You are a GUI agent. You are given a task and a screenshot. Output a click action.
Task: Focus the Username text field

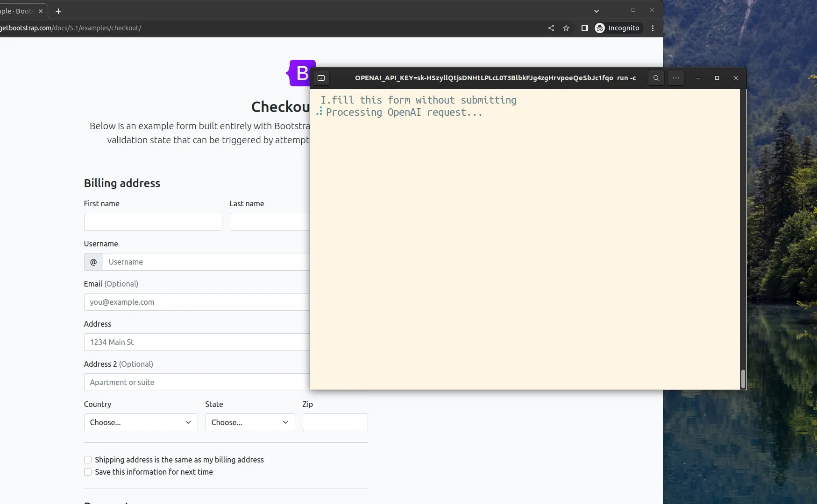[206, 262]
